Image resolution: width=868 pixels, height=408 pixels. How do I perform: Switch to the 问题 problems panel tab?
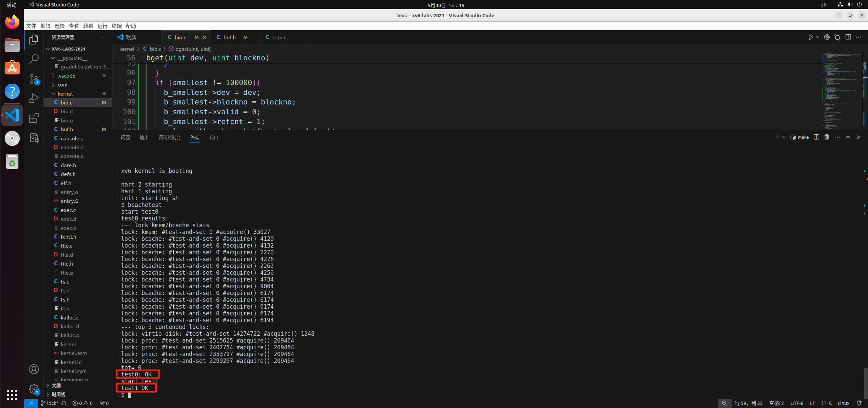click(125, 137)
